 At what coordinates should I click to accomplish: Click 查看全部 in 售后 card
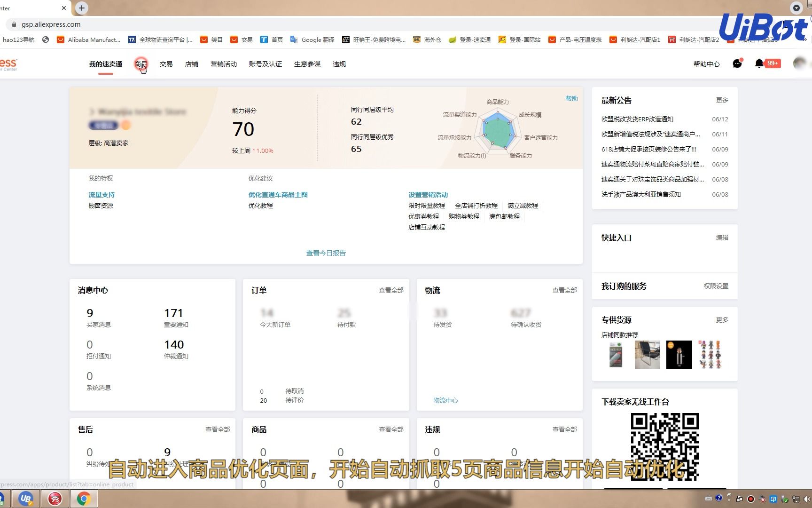click(218, 429)
